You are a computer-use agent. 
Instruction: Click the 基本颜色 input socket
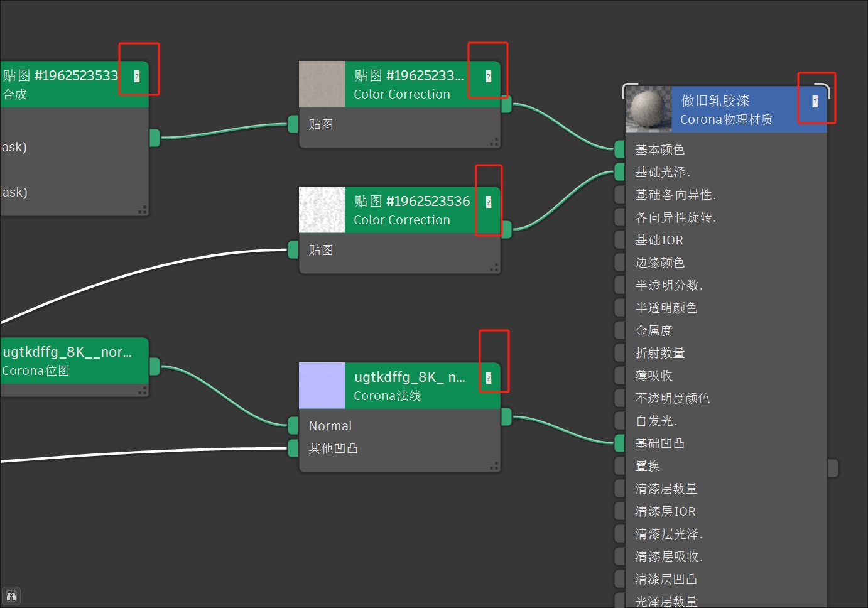click(x=620, y=149)
